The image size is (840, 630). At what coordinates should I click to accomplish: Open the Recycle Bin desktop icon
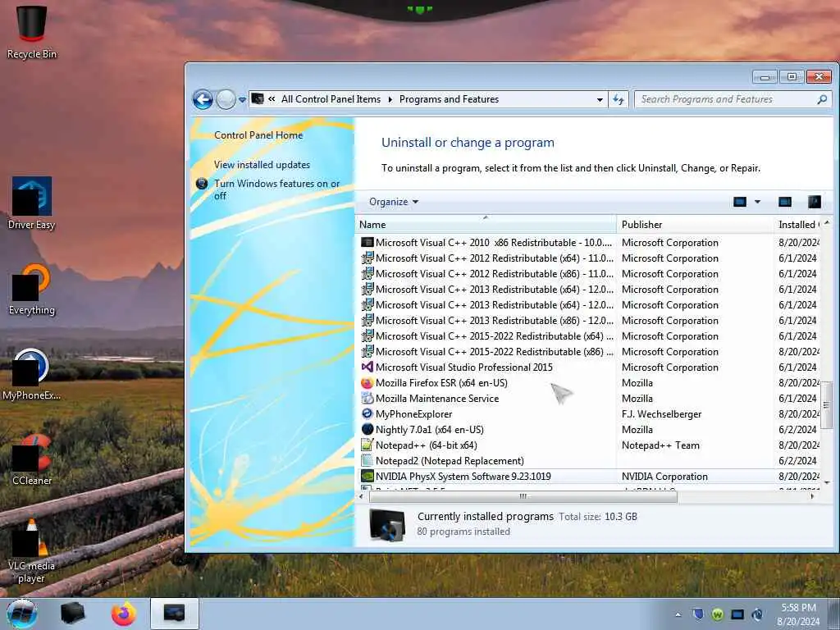click(x=32, y=31)
